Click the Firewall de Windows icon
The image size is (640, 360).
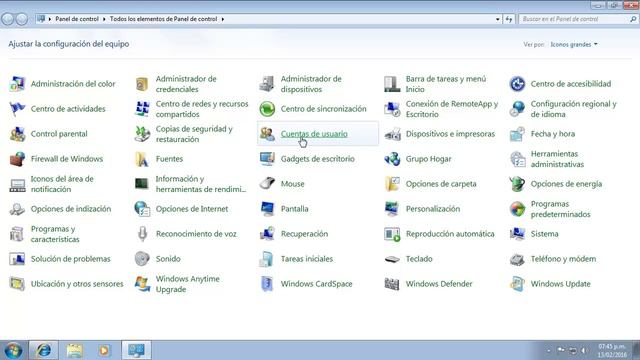tap(17, 159)
